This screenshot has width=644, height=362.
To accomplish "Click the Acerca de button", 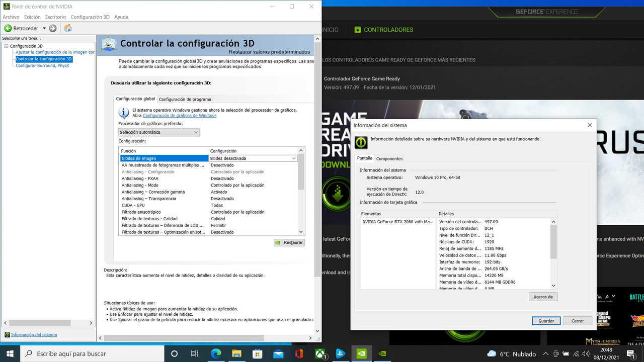I will pyautogui.click(x=543, y=297).
